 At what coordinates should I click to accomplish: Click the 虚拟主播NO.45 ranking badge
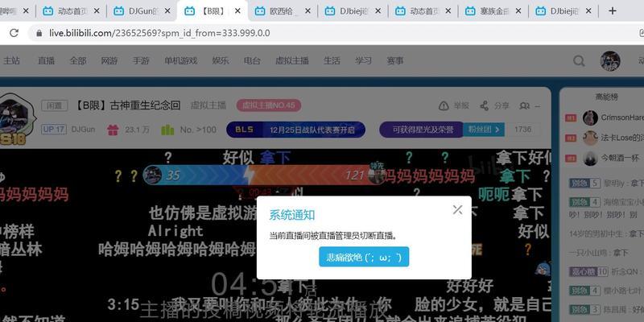tap(268, 105)
